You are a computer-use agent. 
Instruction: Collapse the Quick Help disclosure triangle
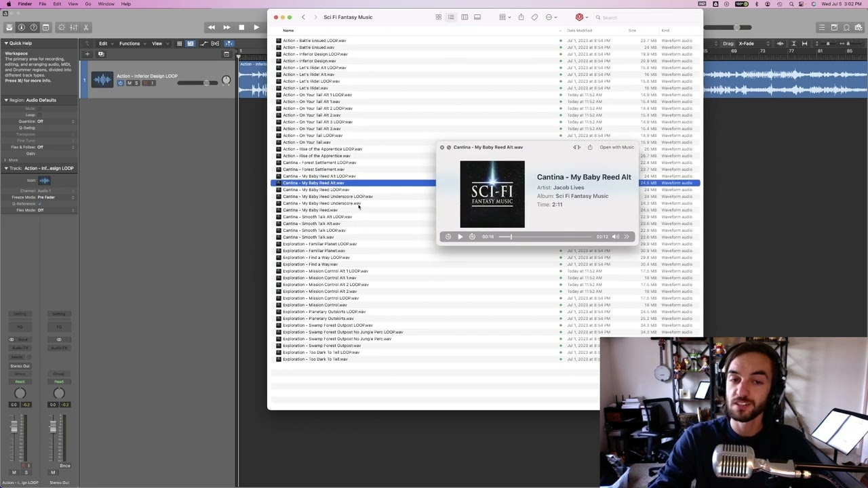6,43
